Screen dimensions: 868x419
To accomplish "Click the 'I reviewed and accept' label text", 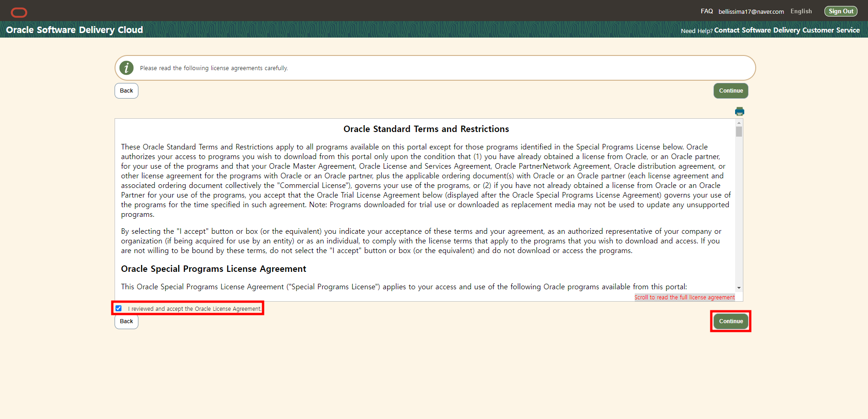I will tap(195, 309).
